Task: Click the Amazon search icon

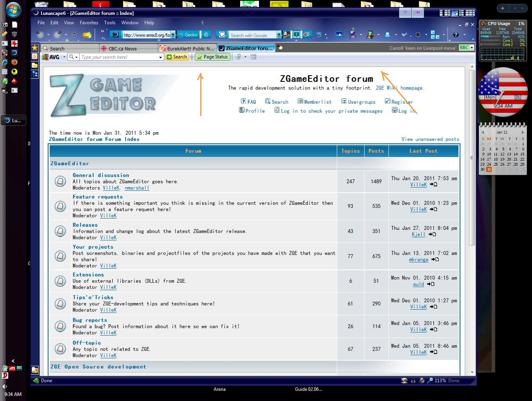Action: coord(286,34)
